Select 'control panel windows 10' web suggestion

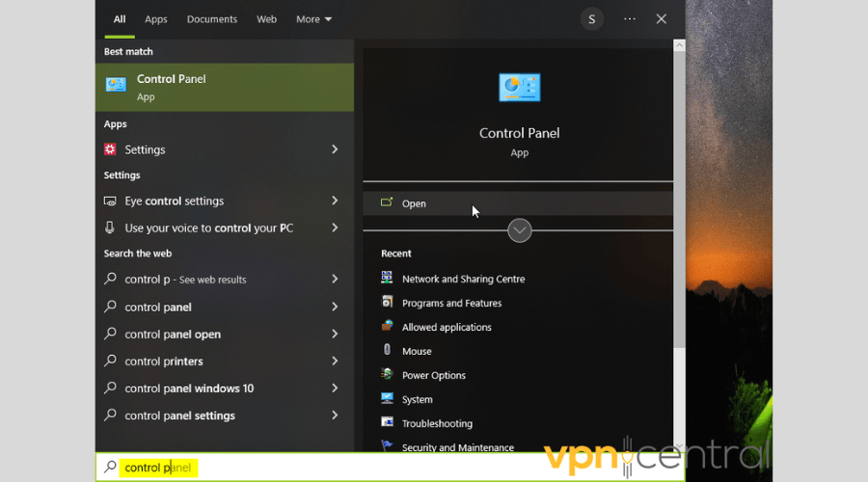[189, 388]
